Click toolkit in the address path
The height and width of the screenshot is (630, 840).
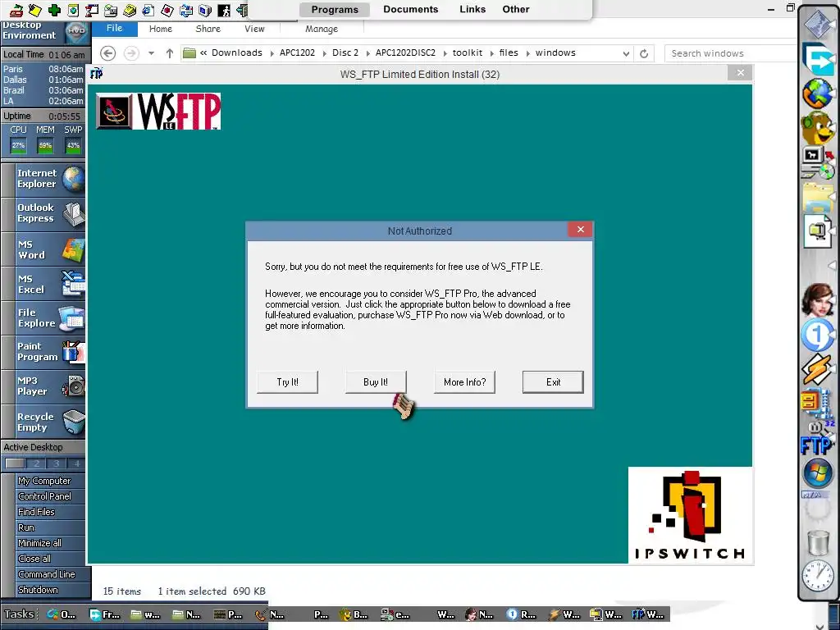(467, 52)
